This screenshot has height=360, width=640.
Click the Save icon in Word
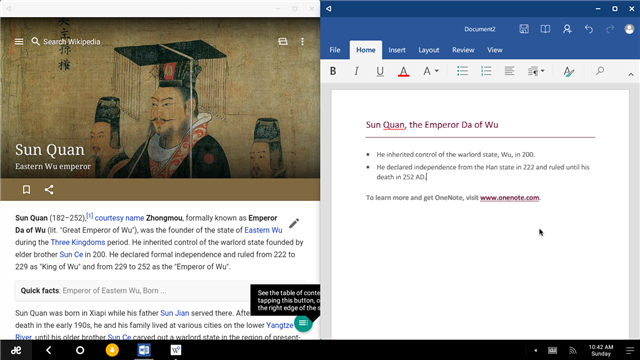[x=524, y=29]
